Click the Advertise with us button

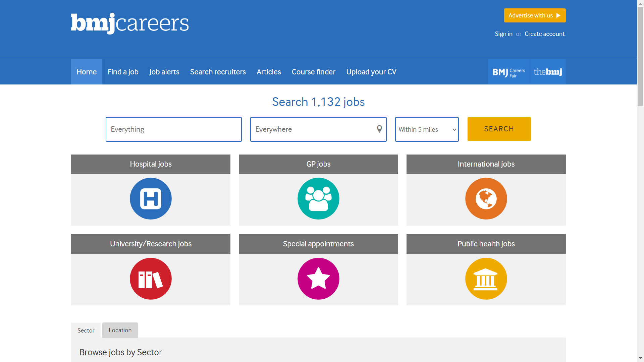[x=535, y=15]
